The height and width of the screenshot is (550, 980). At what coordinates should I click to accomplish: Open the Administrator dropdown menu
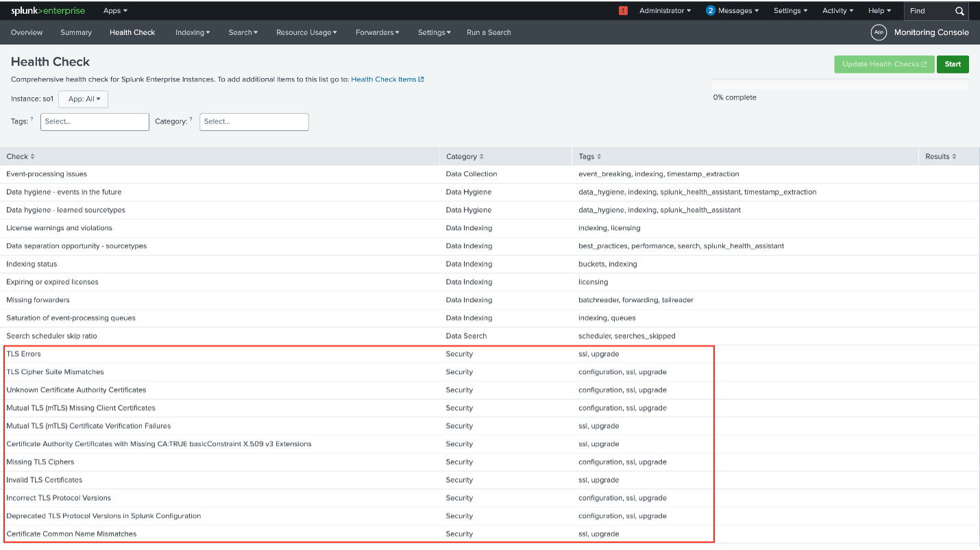(x=665, y=11)
